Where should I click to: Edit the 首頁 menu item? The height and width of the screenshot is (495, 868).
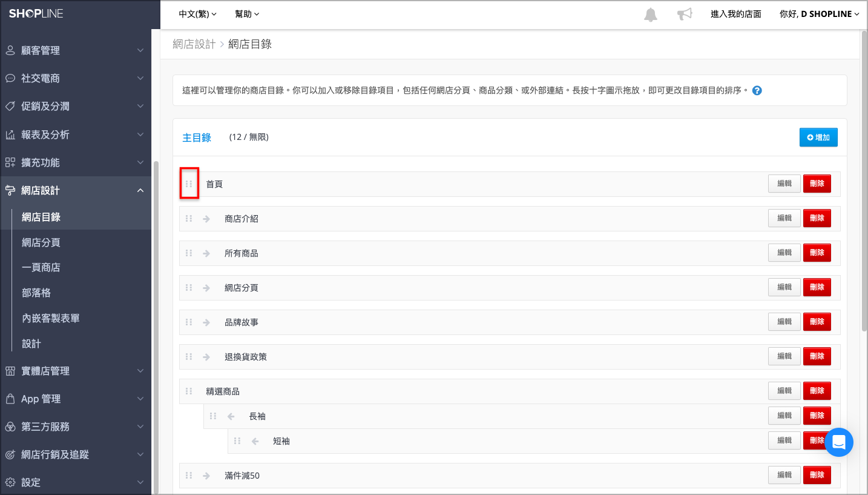click(784, 184)
